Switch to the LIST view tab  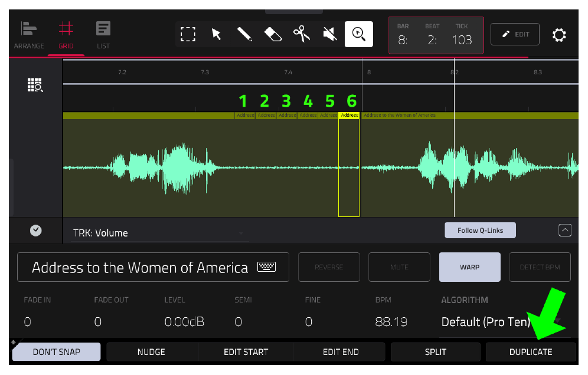(x=103, y=35)
